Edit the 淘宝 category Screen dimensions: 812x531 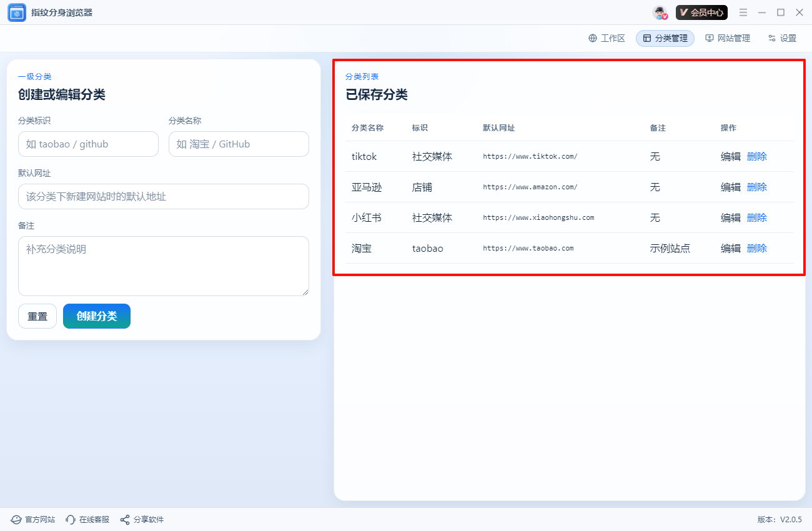point(731,248)
